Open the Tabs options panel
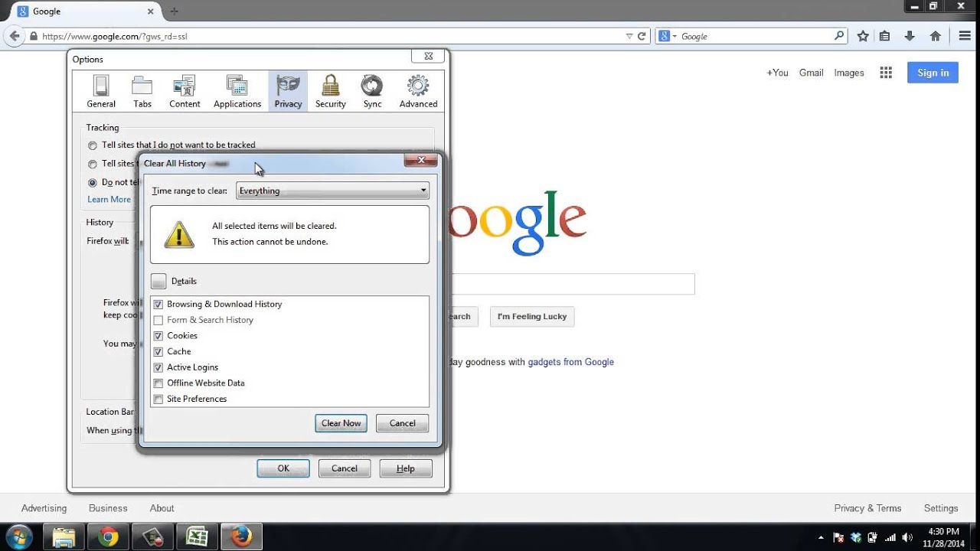The width and height of the screenshot is (980, 551). click(142, 92)
